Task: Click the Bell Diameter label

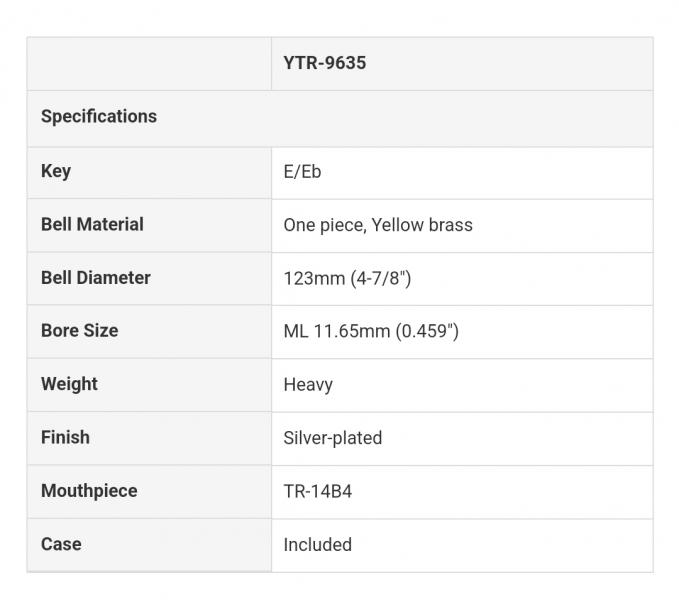Action: point(96,278)
